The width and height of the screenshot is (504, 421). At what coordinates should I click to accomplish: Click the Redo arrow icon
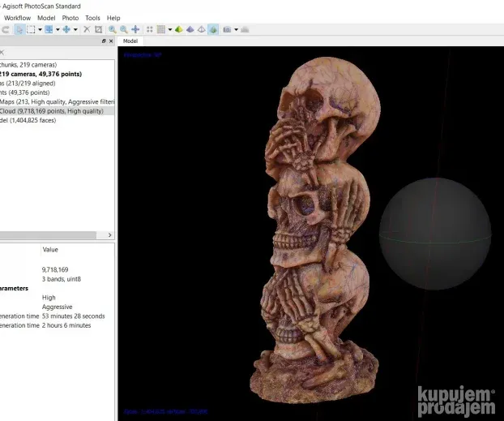[5, 30]
